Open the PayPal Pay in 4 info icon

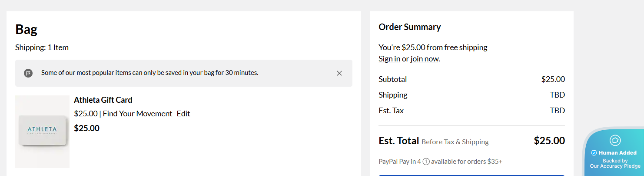pos(426,162)
